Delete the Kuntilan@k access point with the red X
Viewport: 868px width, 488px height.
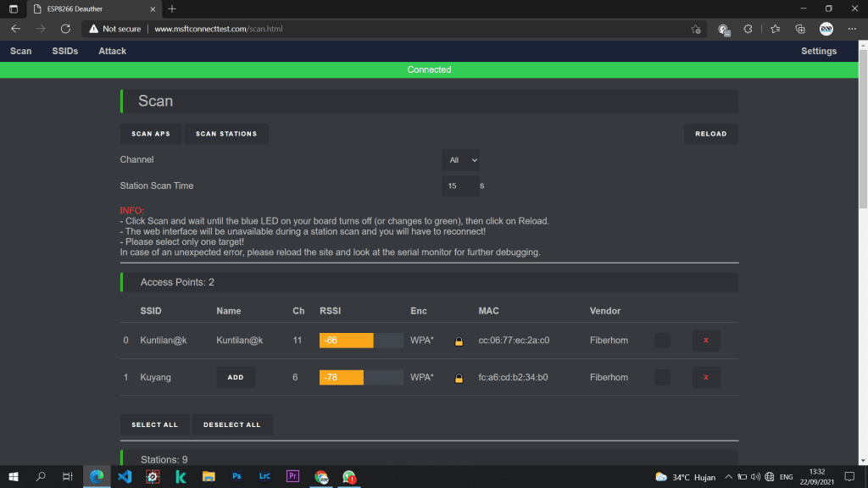[706, 341]
